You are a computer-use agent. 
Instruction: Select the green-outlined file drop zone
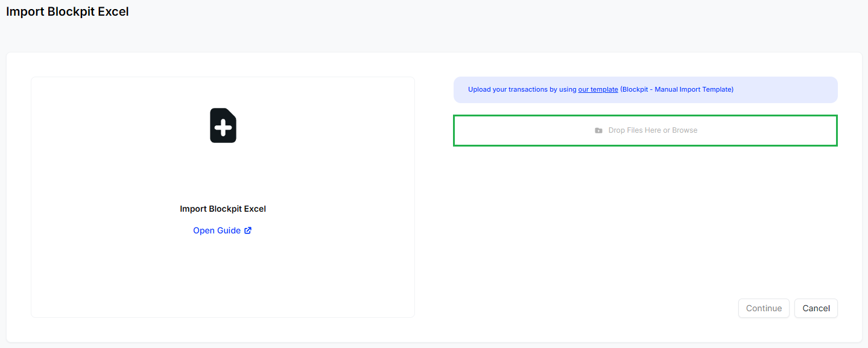645,130
